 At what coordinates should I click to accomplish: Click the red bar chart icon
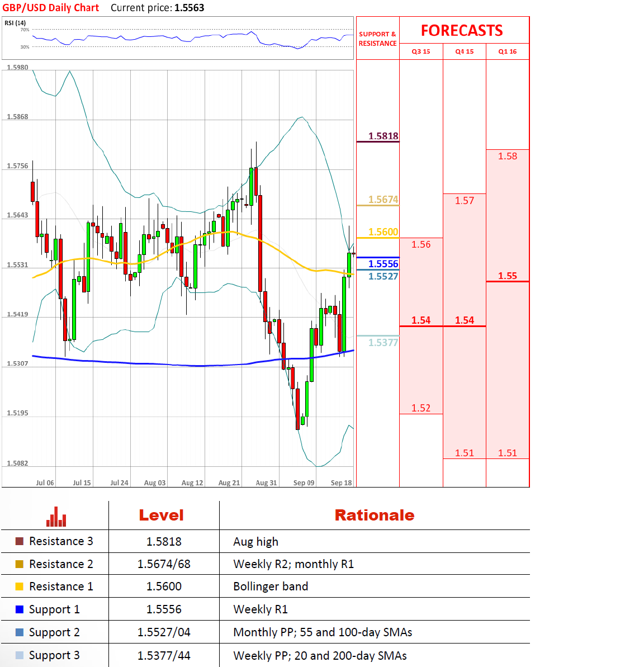56,517
